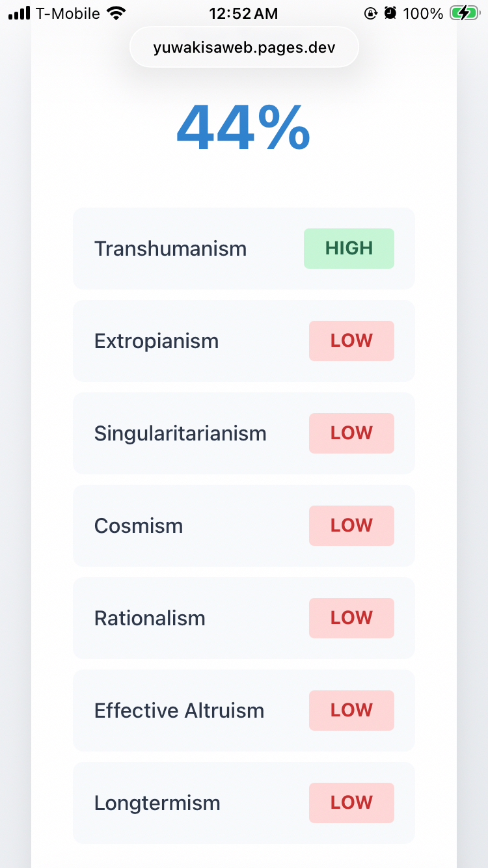Select the Longtermism label
Image resolution: width=488 pixels, height=868 pixels.
coord(157,803)
